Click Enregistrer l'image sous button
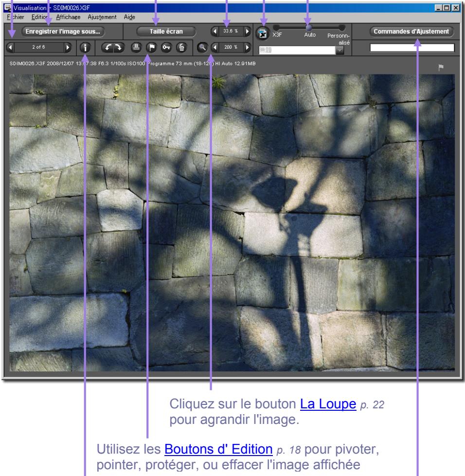 click(x=63, y=32)
